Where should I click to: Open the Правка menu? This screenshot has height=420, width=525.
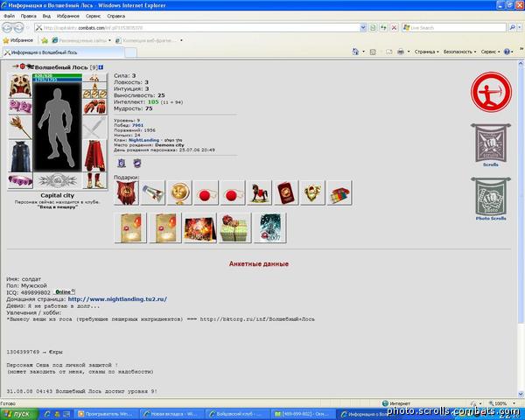[29, 16]
